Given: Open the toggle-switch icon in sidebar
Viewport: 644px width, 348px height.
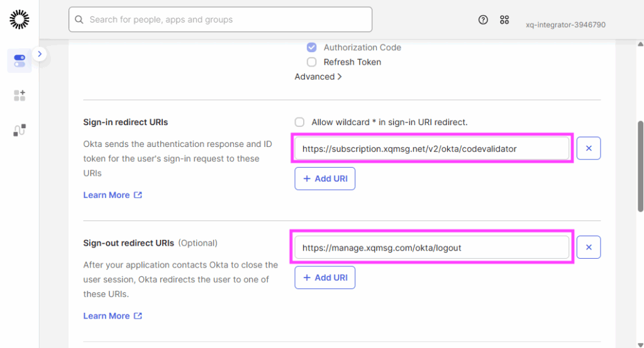Looking at the screenshot, I should pyautogui.click(x=19, y=60).
